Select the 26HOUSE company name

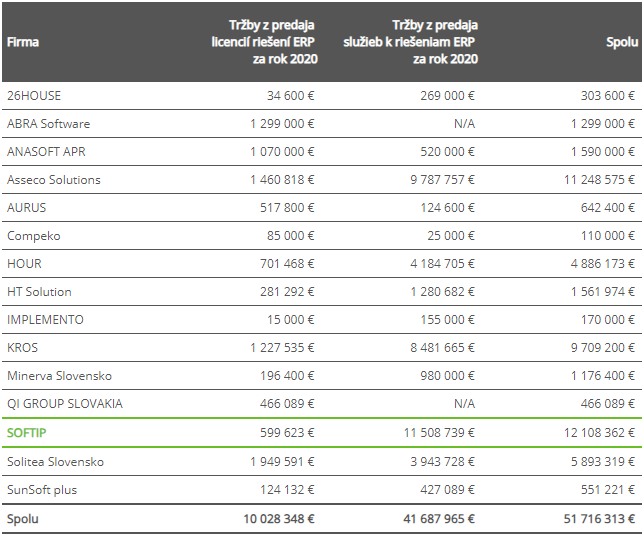click(x=34, y=96)
